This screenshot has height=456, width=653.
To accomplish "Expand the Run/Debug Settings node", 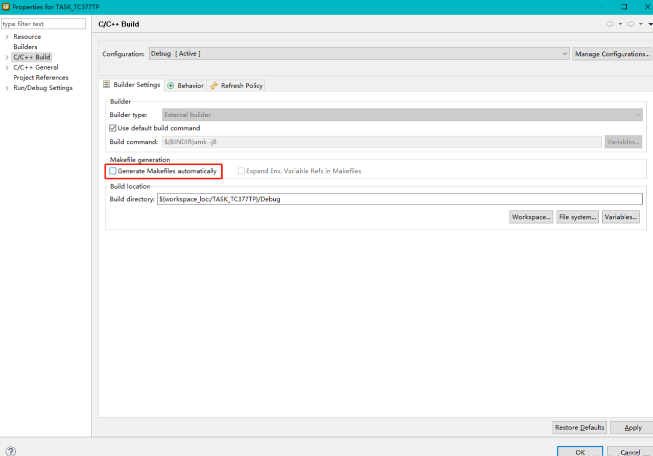I will pyautogui.click(x=7, y=87).
